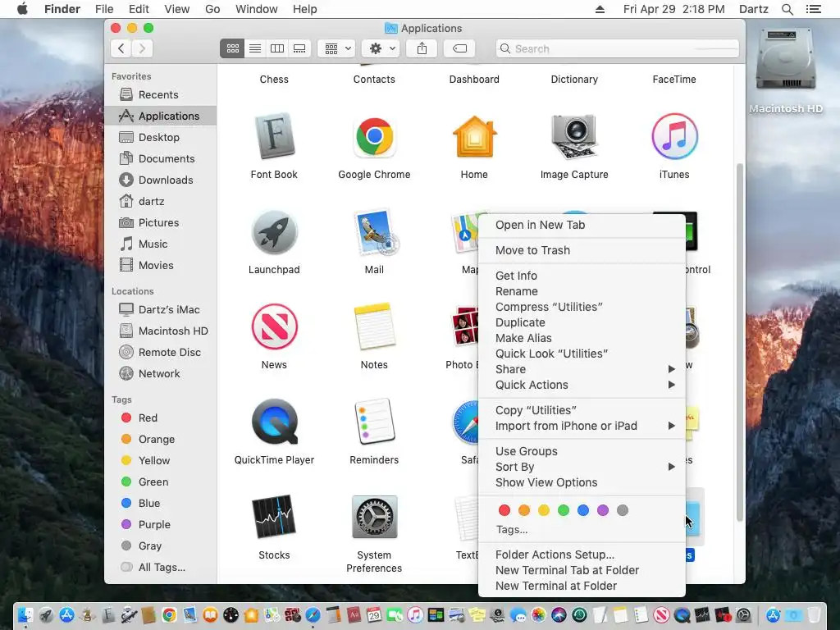Switch to icon view in toolbar
Image resolution: width=840 pixels, height=630 pixels.
point(232,48)
